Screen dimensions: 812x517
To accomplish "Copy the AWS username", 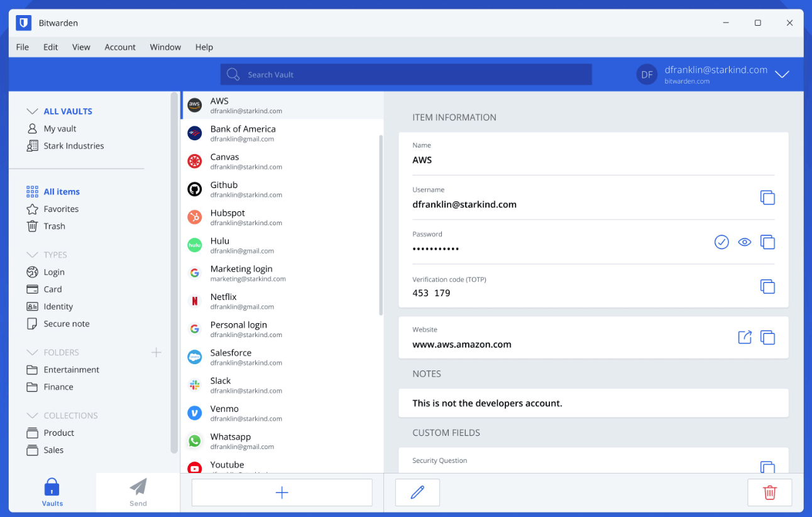I will (767, 197).
